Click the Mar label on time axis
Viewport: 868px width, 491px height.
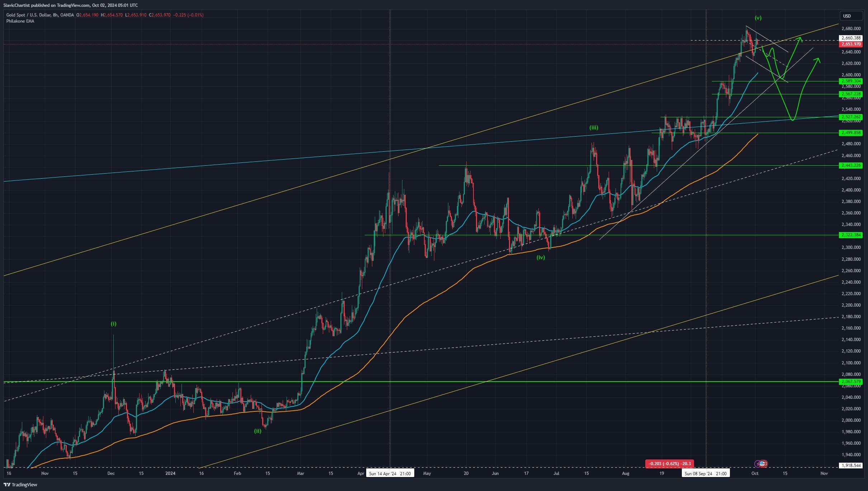click(301, 473)
